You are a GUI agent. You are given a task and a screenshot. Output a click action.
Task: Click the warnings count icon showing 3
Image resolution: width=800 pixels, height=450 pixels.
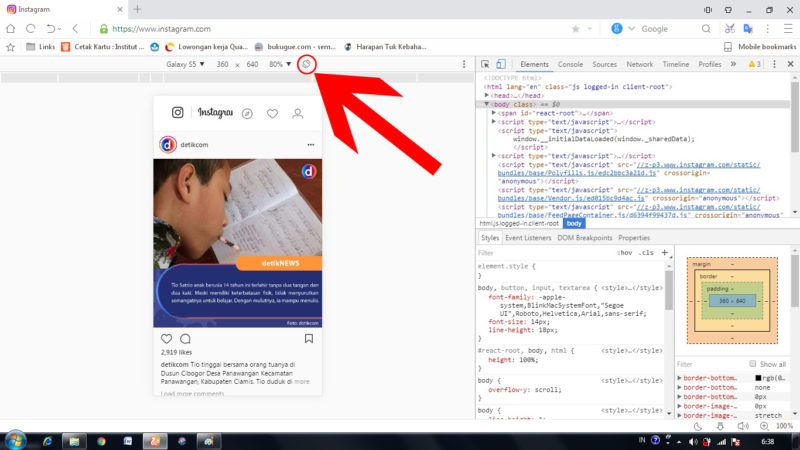755,64
